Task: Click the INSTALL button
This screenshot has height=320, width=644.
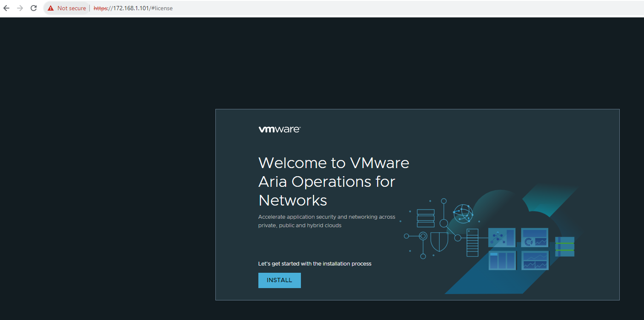Action: point(279,280)
